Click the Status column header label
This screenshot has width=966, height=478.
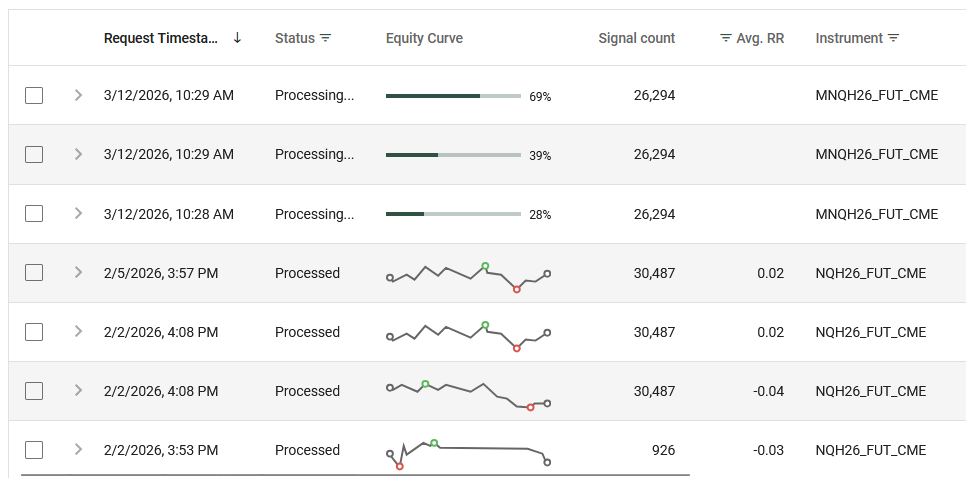[294, 38]
